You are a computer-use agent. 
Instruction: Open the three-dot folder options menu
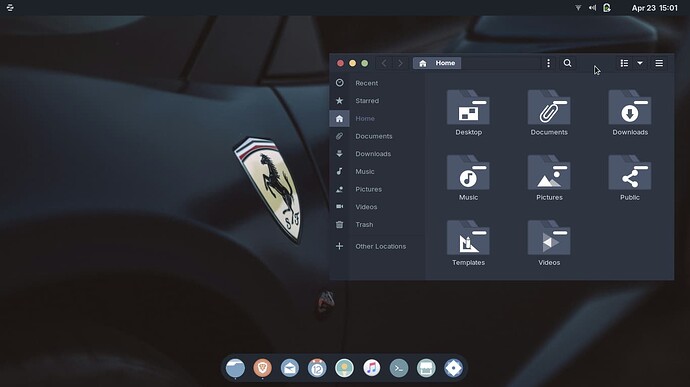(548, 63)
